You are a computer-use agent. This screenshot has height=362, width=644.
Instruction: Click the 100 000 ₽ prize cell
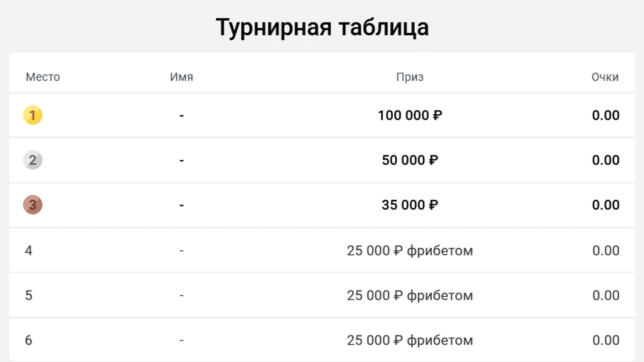coord(410,115)
